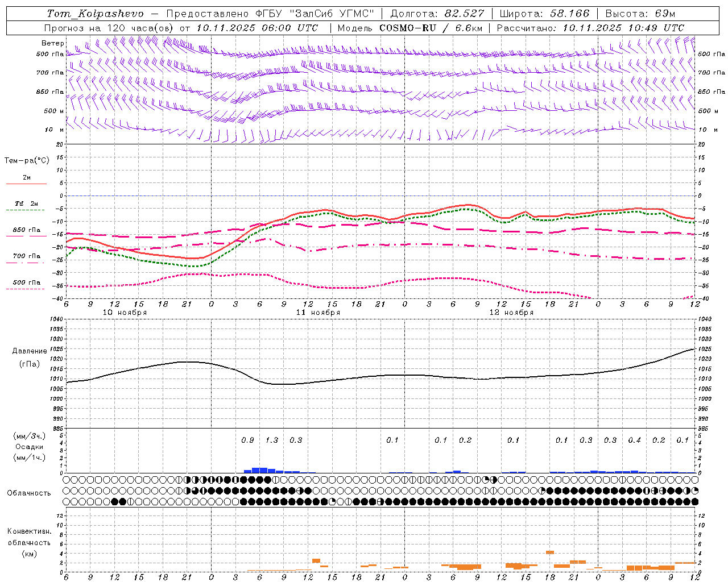Select the elevation text Высота: 69м
Viewport: 728px width, 582px height.
(640, 14)
